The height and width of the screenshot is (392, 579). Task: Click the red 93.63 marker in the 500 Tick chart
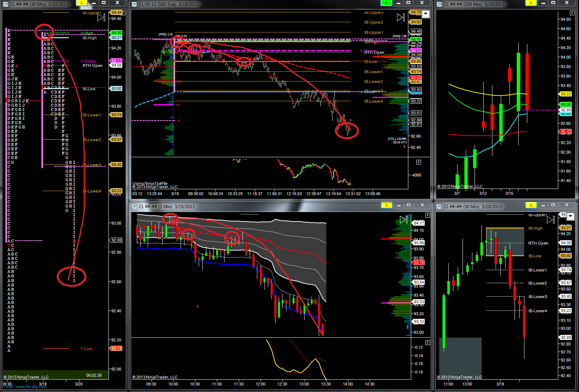416,78
